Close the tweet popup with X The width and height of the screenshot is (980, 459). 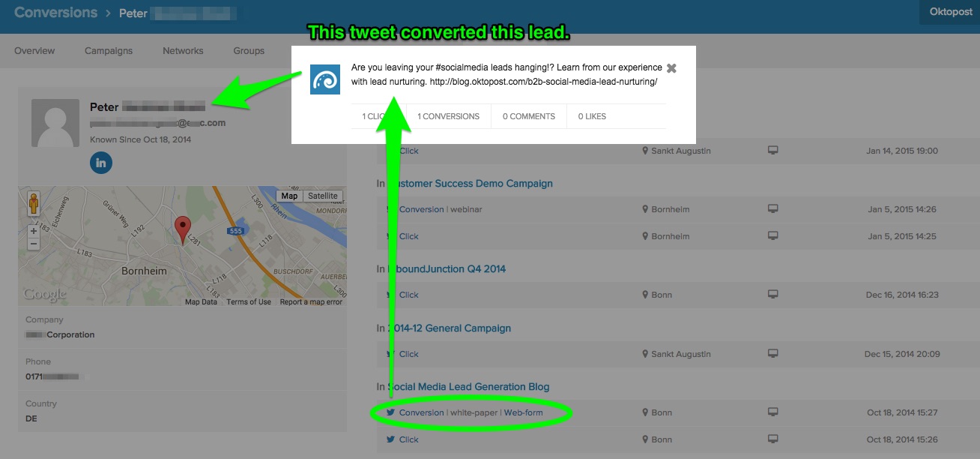671,68
